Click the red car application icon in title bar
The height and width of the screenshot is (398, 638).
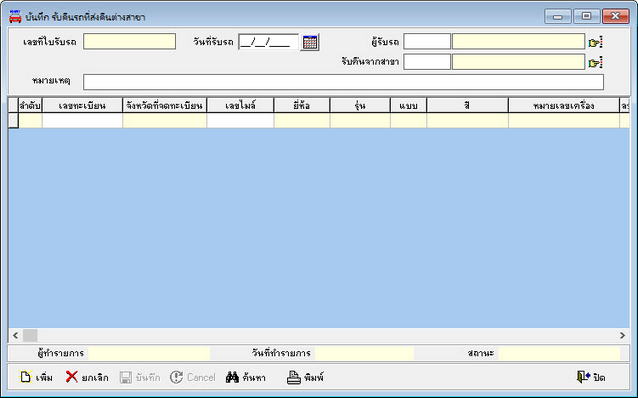[15, 17]
